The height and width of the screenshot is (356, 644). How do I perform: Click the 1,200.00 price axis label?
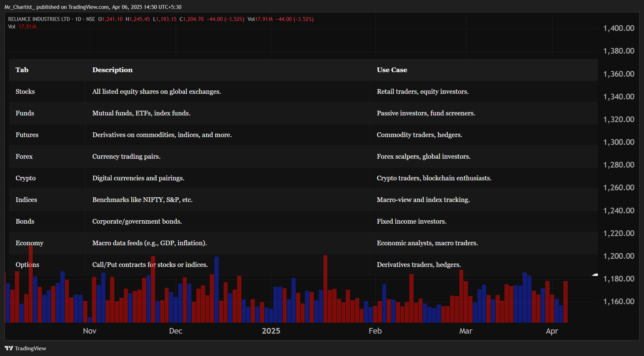[x=619, y=256]
